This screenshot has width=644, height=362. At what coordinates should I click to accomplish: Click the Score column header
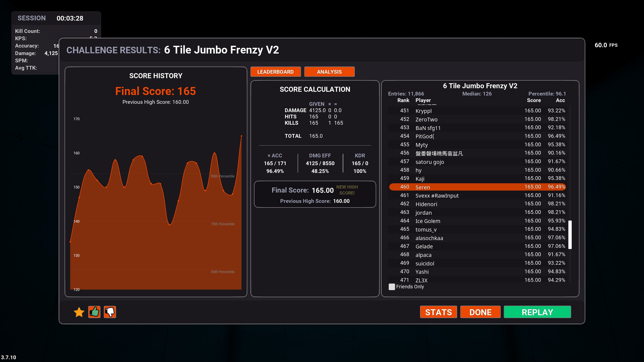click(534, 100)
